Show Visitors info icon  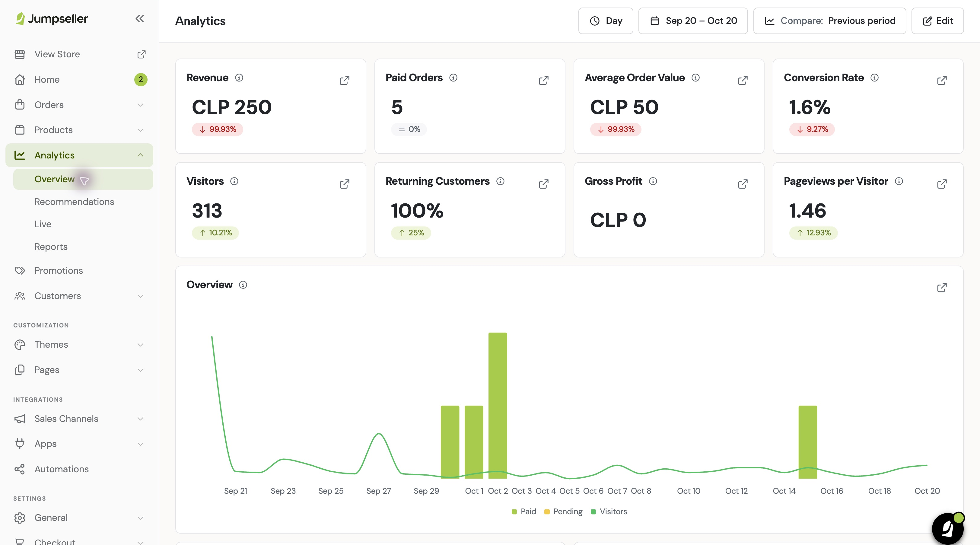pos(234,181)
